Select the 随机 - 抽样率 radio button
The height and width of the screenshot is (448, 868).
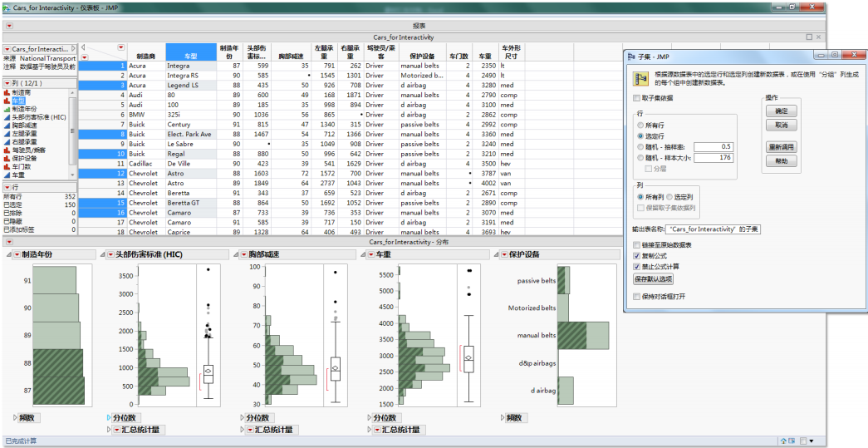[640, 147]
